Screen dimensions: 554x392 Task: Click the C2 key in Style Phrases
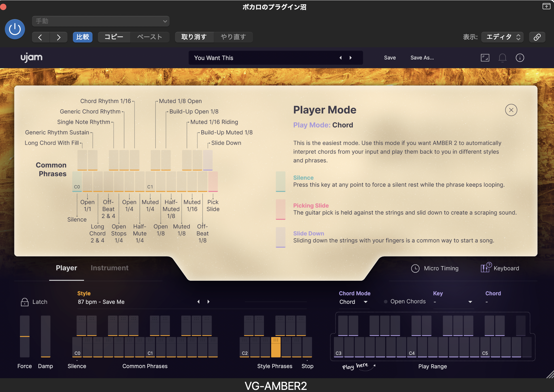tap(245, 347)
